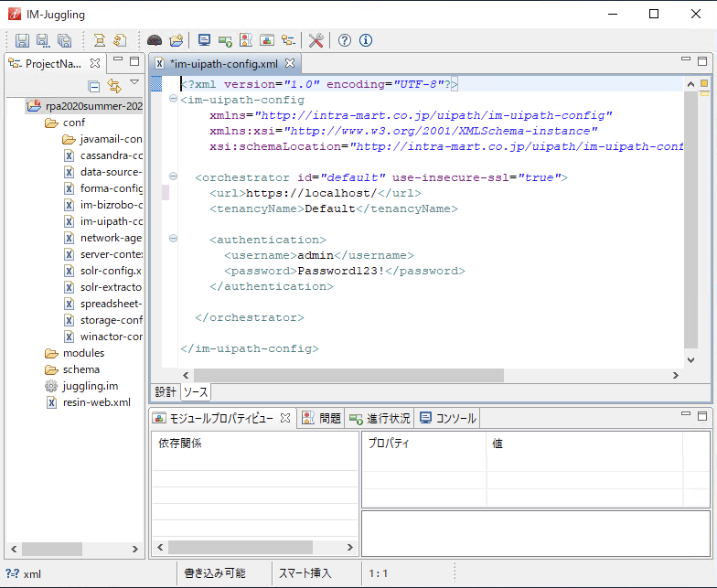Minimize the bottom views panel
This screenshot has height=588, width=717.
coord(686,413)
